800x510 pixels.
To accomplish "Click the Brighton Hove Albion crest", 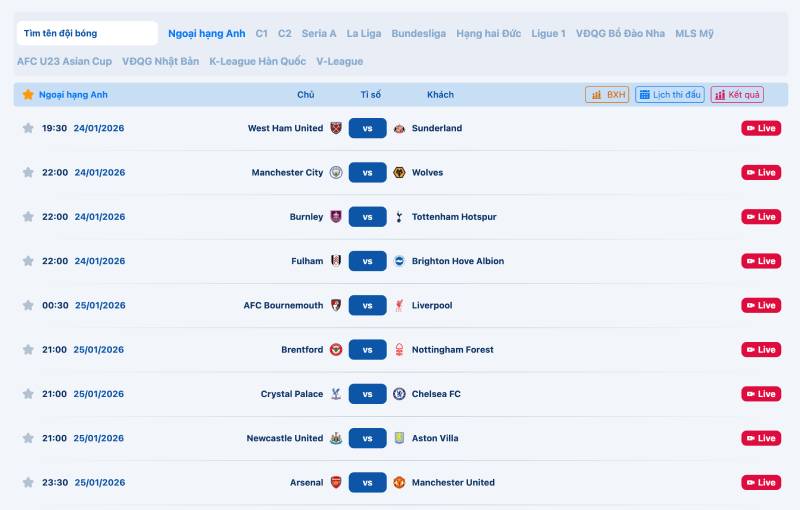I will (x=399, y=261).
